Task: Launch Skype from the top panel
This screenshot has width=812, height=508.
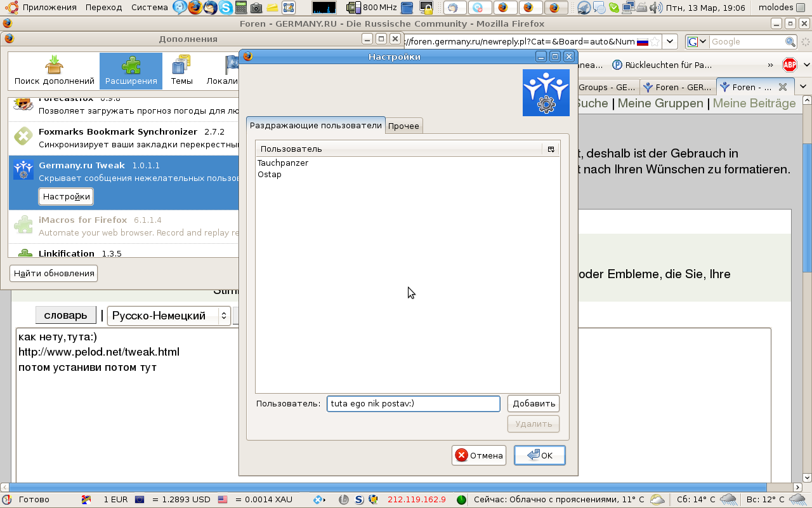Action: pyautogui.click(x=226, y=8)
